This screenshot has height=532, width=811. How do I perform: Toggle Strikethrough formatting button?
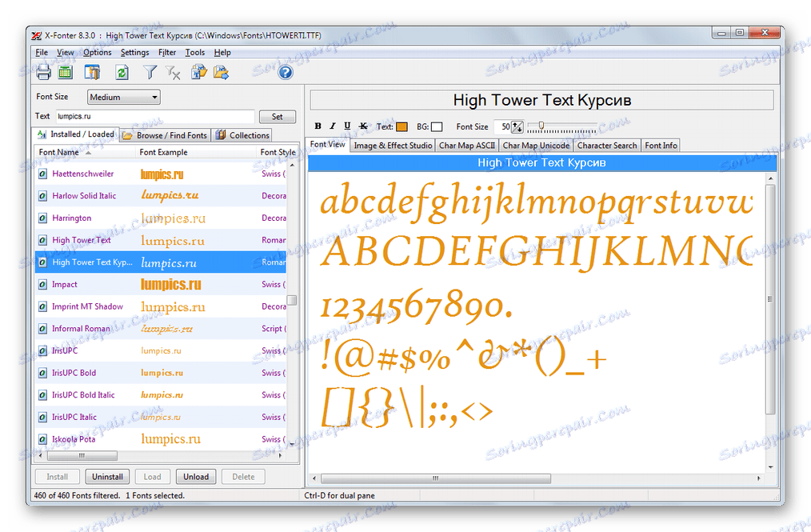363,126
